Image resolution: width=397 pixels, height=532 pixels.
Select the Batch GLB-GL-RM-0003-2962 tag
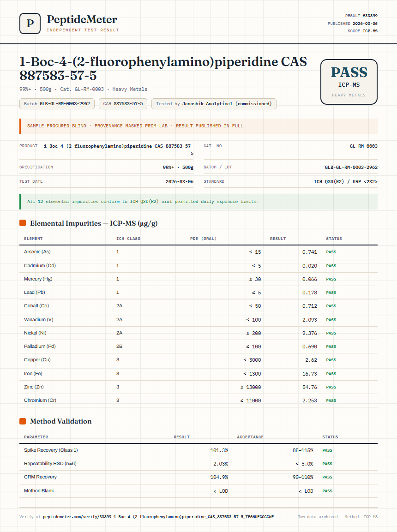(57, 104)
